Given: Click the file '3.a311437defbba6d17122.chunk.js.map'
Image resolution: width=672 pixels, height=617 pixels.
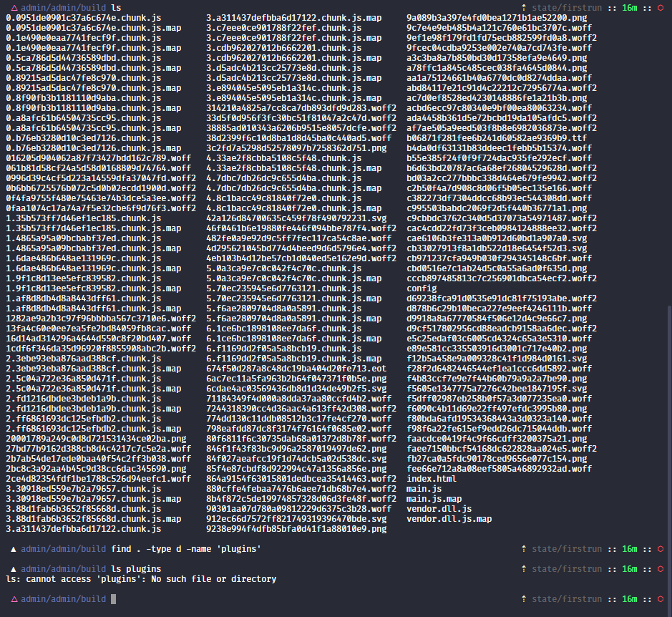Looking at the screenshot, I should click(x=293, y=18).
